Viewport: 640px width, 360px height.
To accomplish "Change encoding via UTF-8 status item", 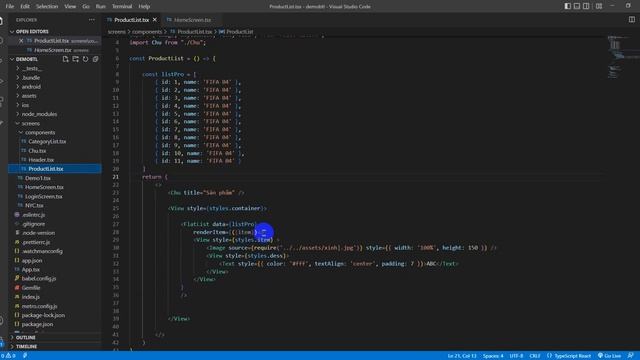I will click(x=516, y=356).
